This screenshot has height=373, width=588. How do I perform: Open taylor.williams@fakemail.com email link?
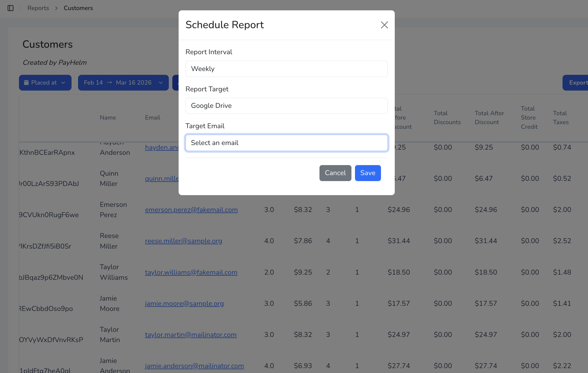click(x=191, y=272)
